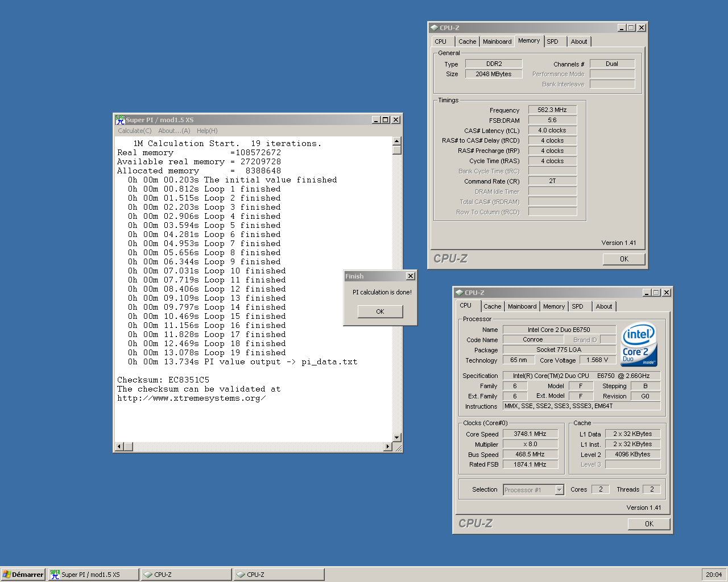Click the Size field 2048 MBytes
The image size is (728, 582).
click(494, 74)
